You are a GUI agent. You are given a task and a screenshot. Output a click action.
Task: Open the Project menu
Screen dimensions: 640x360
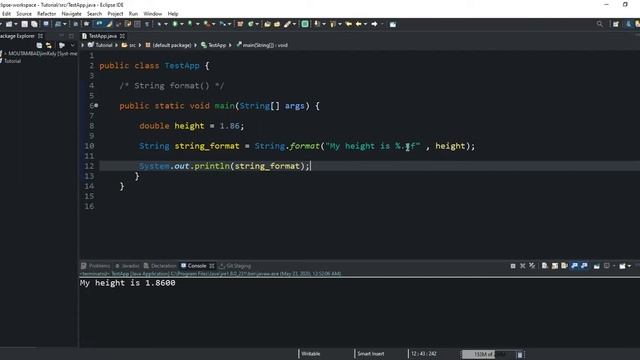[115, 14]
